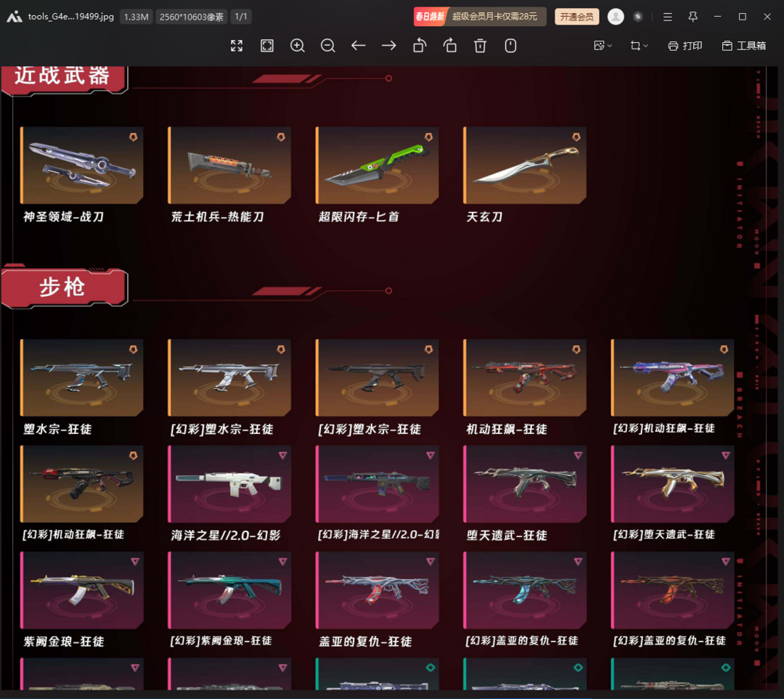The width and height of the screenshot is (784, 699).
Task: Go to previous image arrow
Action: (358, 46)
